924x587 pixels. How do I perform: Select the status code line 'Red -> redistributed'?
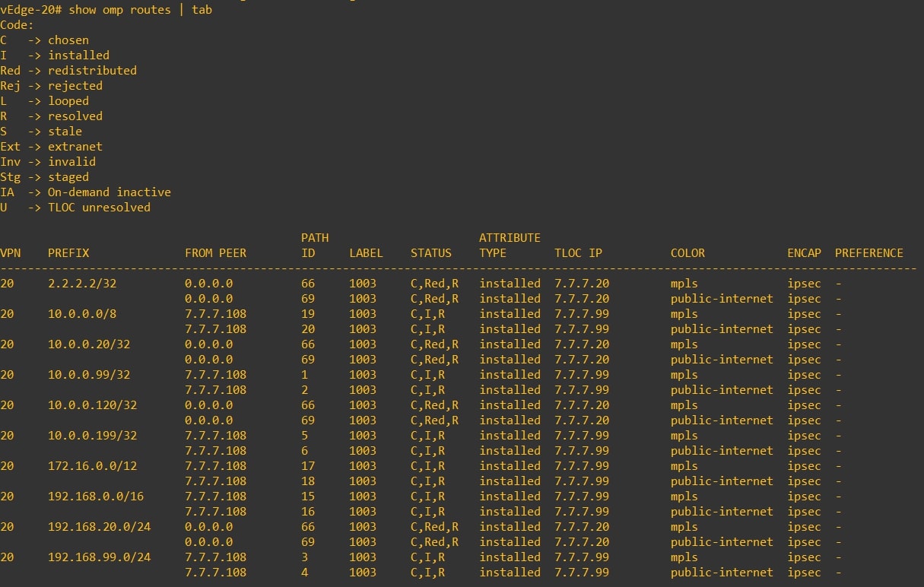click(x=68, y=70)
